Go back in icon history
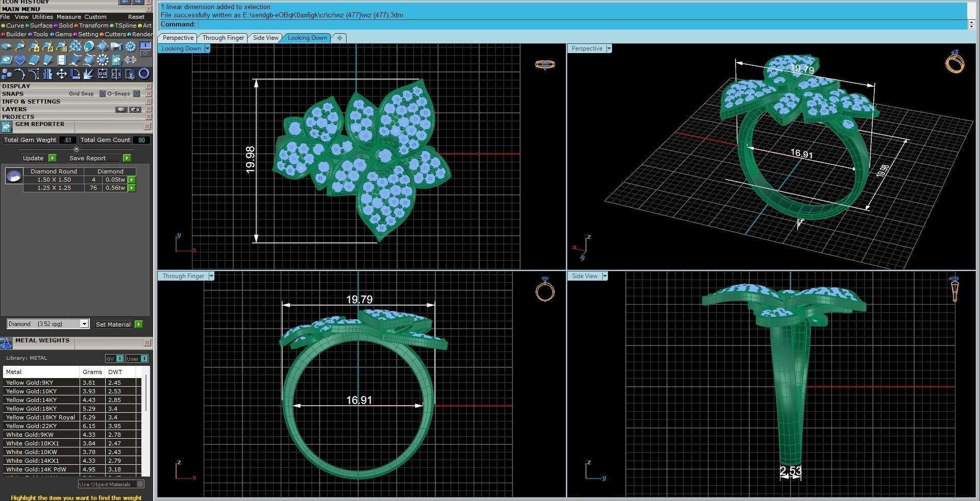980x501 pixels. pos(125,2)
